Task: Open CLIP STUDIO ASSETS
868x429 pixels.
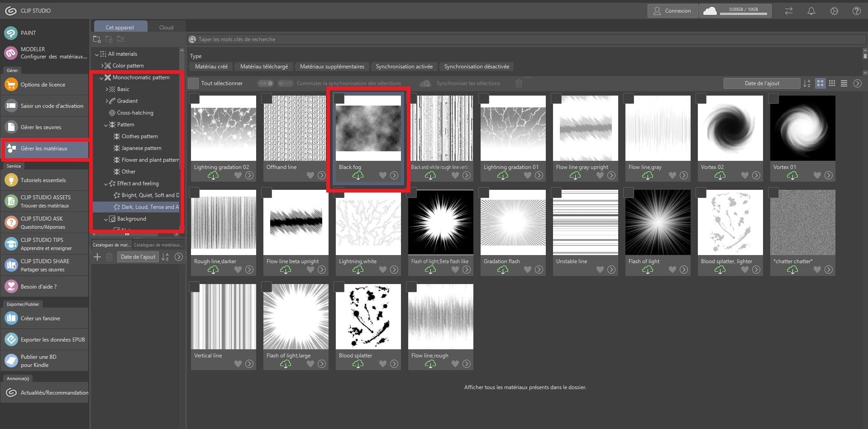Action: point(44,201)
